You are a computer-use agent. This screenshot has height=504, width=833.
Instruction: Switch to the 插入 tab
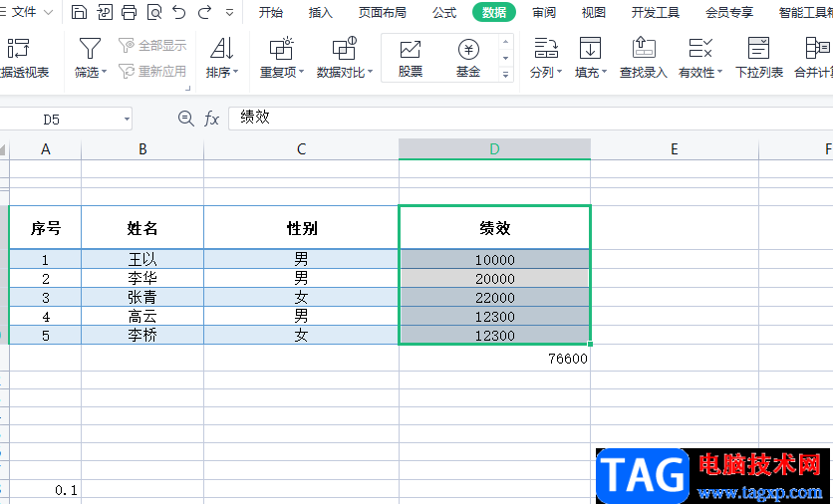click(320, 13)
